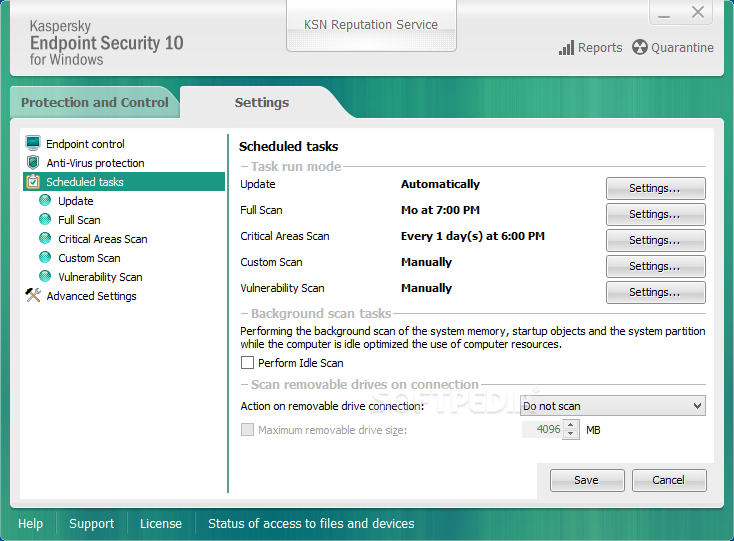Viewport: 734px width, 541px height.
Task: Click Manually text in Custom Scan row
Action: click(426, 262)
